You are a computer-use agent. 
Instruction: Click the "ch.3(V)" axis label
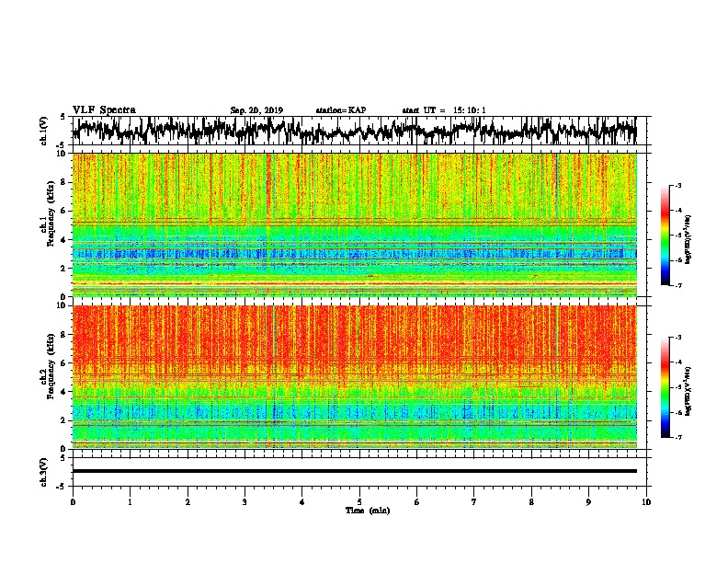tap(44, 472)
